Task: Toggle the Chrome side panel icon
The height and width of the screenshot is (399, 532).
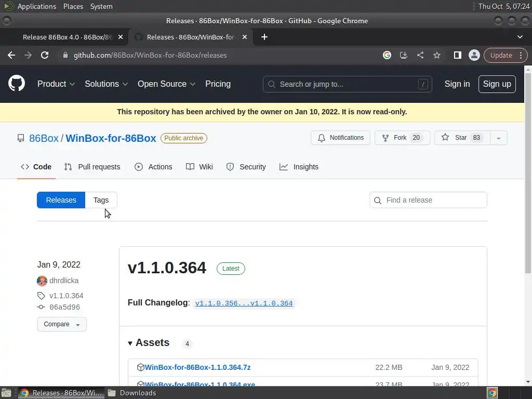Action: tap(457, 55)
